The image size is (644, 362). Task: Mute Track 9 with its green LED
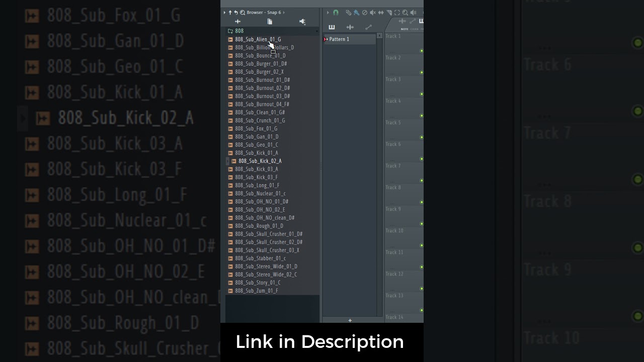[422, 224]
